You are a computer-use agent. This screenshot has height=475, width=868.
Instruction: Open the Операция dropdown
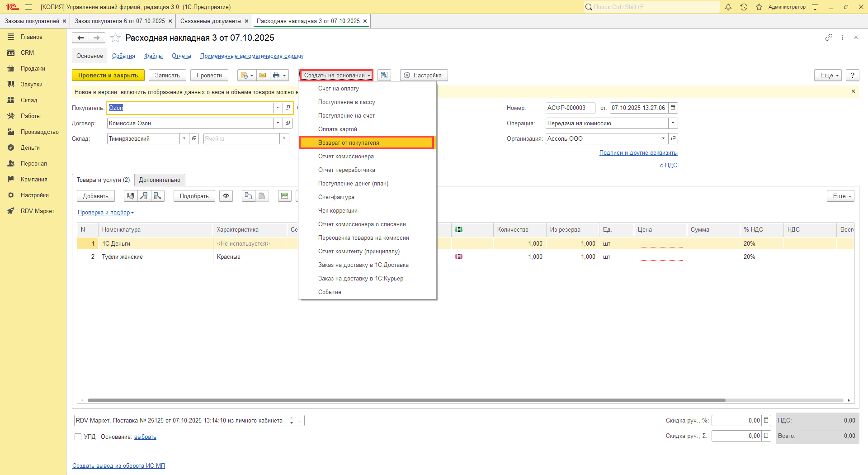(x=673, y=123)
